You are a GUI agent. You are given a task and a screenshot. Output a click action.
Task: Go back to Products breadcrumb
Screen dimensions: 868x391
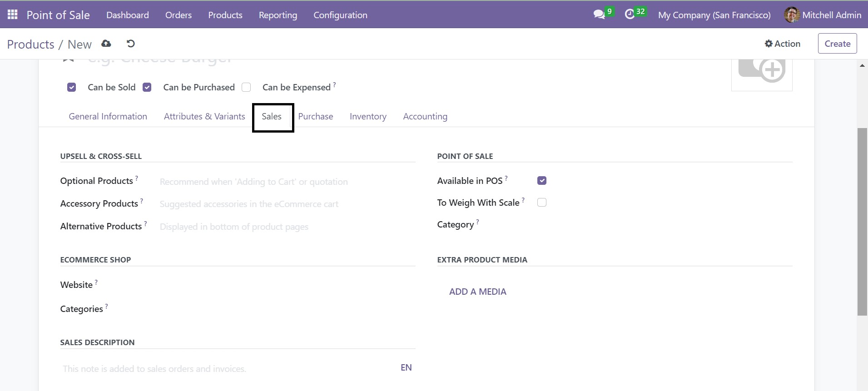[x=31, y=44]
